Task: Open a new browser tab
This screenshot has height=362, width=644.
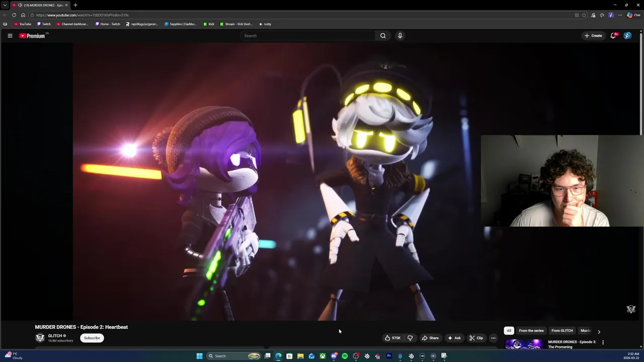Action: pos(75,5)
